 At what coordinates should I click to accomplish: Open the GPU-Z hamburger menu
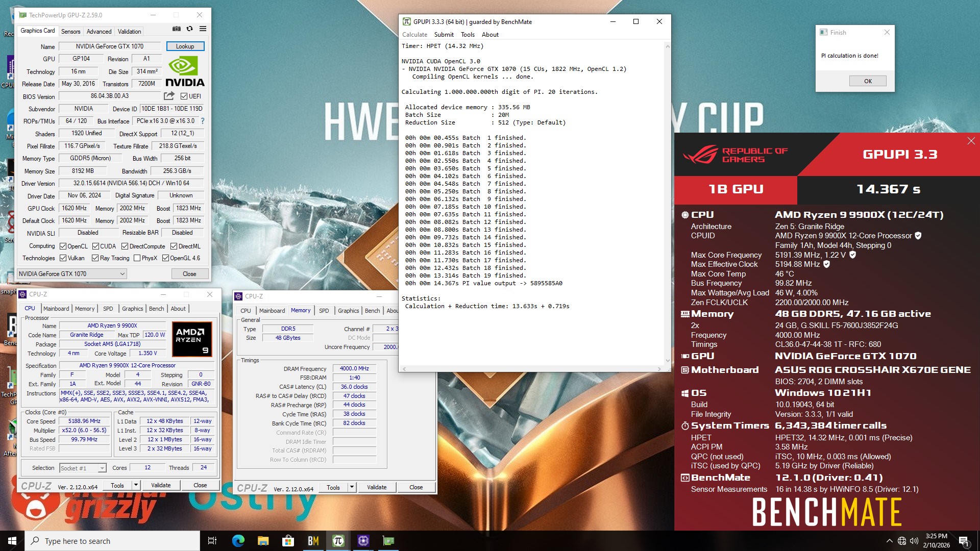pyautogui.click(x=203, y=29)
